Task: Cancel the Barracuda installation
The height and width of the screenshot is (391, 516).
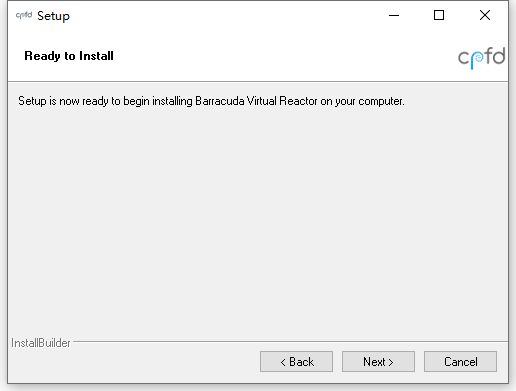Action: pyautogui.click(x=460, y=361)
